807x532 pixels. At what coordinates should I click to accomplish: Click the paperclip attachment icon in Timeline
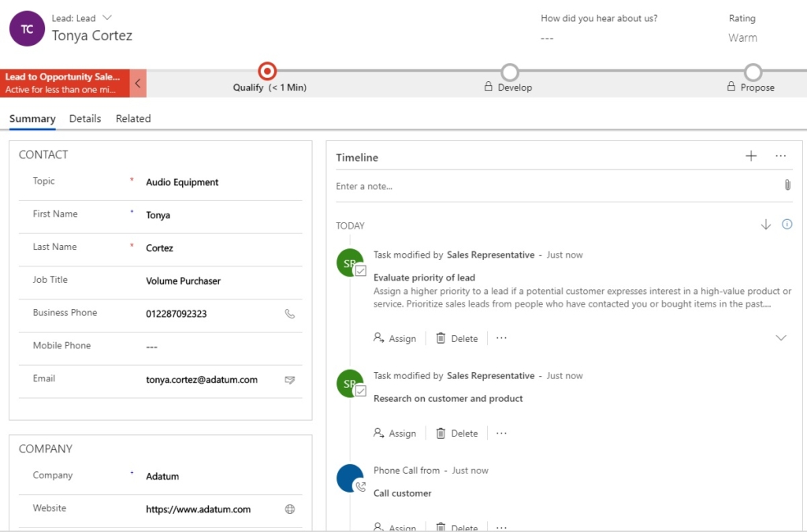pyautogui.click(x=787, y=185)
